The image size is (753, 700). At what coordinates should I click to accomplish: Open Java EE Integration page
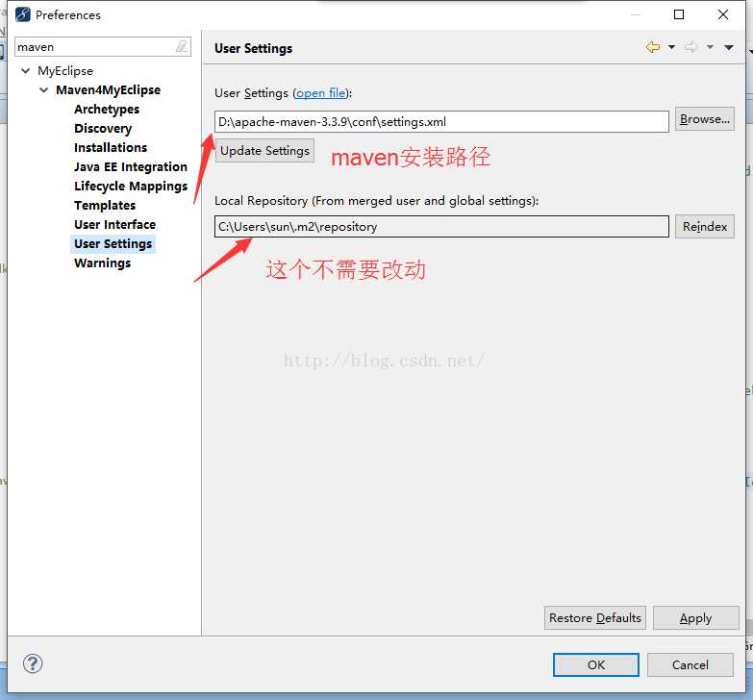pos(131,166)
